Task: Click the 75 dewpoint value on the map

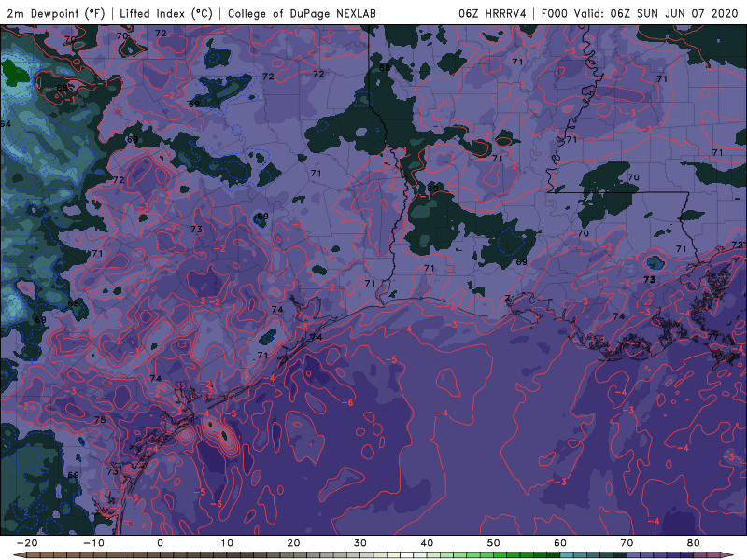Action: click(x=100, y=420)
